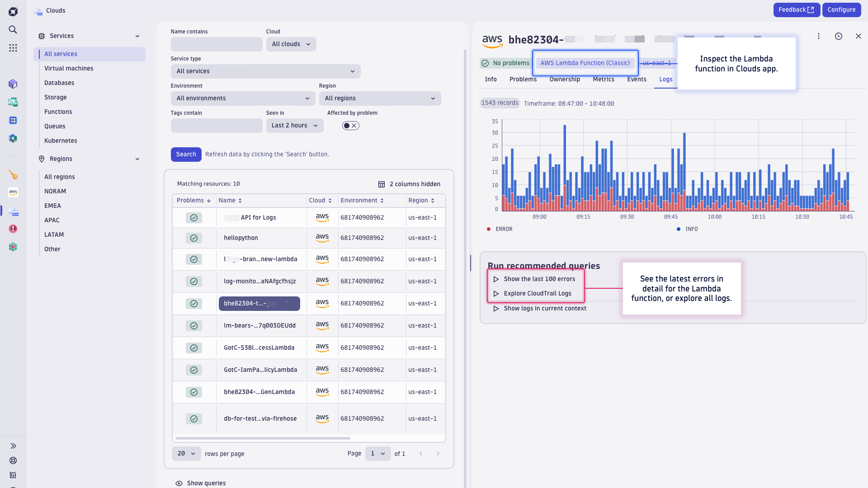The width and height of the screenshot is (868, 488).
Task: Switch to the Metrics tab
Action: click(604, 79)
